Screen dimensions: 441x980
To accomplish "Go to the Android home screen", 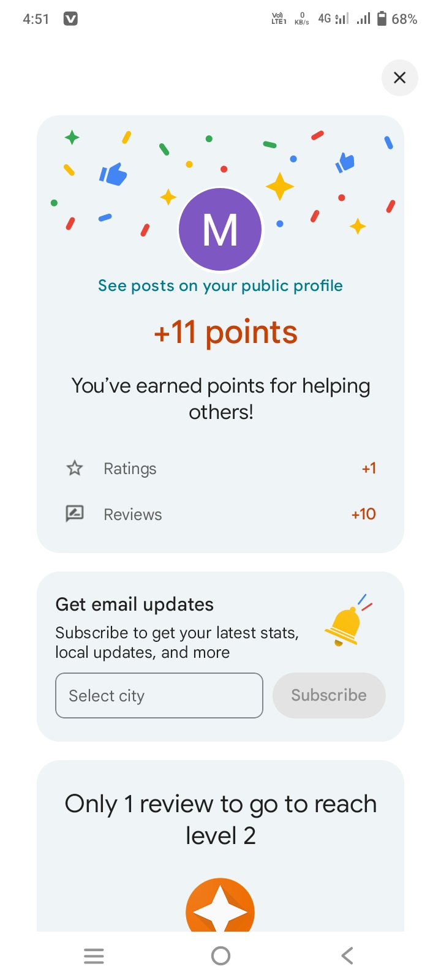I will [221, 956].
